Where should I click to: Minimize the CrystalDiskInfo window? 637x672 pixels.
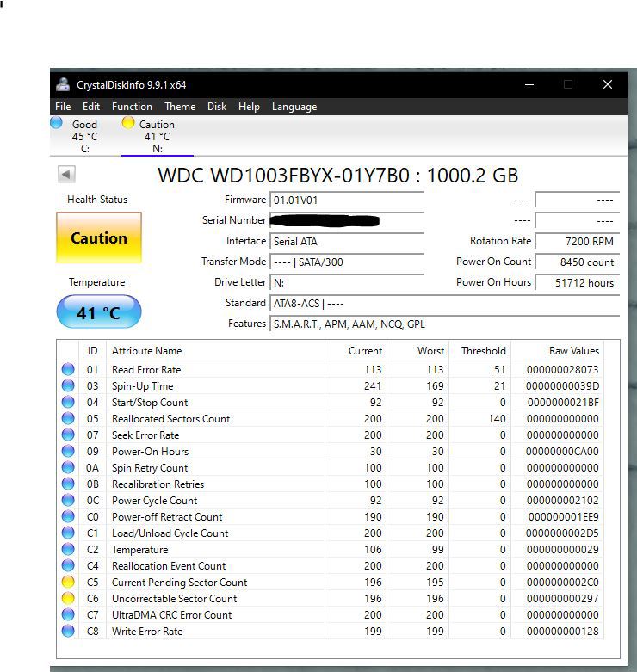point(529,84)
